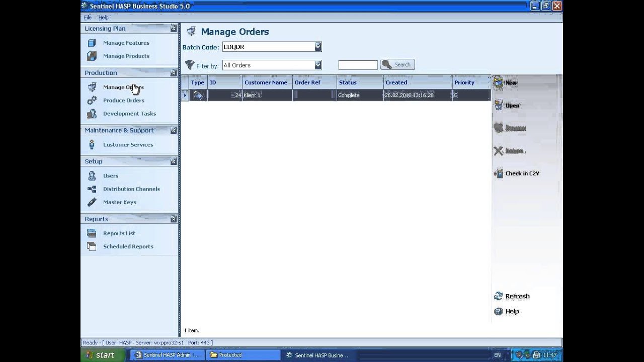644x362 pixels.
Task: Collapse the Licensing Plan section
Action: [174, 29]
